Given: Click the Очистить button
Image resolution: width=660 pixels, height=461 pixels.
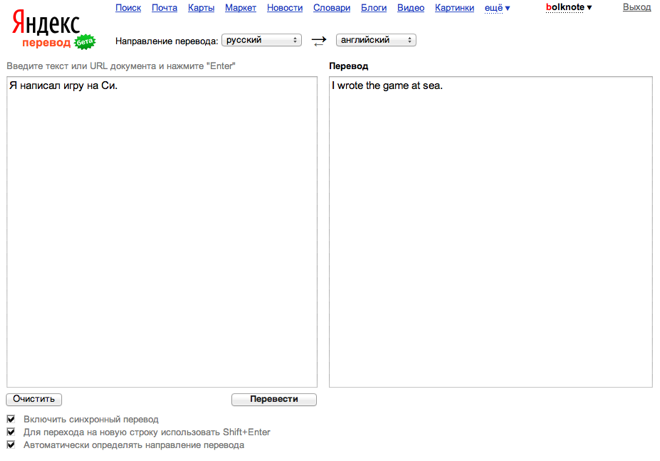Looking at the screenshot, I should point(34,399).
